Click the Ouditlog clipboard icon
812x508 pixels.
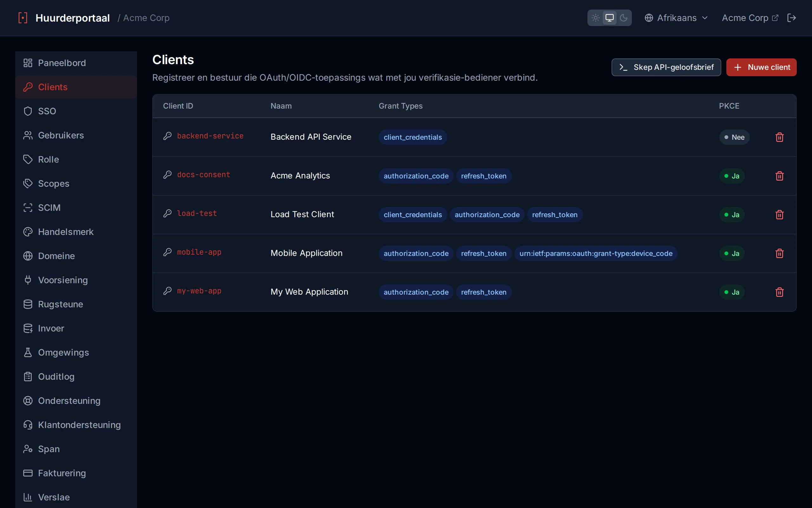coord(28,377)
